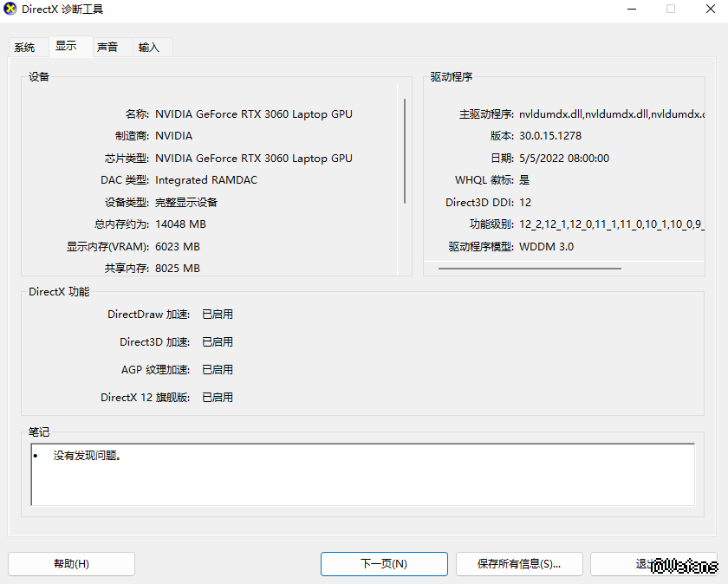This screenshot has height=584, width=728.
Task: Select the device name NVIDIA GeForce RTX 3060 text
Action: pyautogui.click(x=253, y=114)
